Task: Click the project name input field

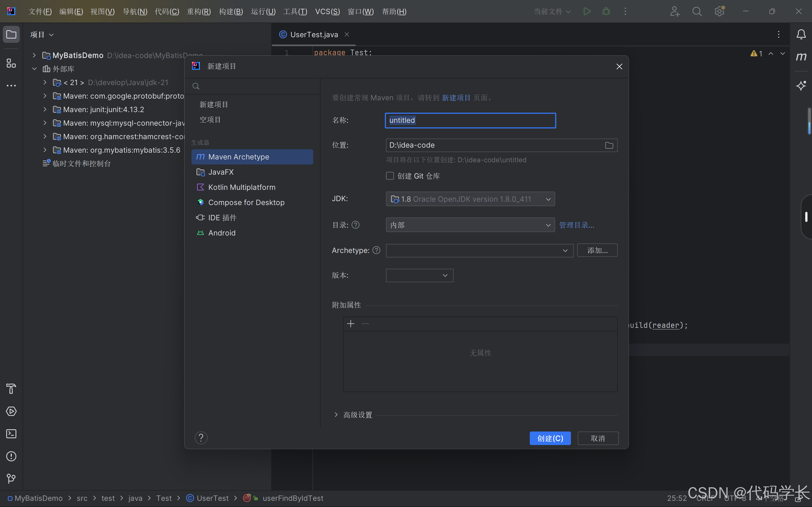Action: click(x=470, y=120)
